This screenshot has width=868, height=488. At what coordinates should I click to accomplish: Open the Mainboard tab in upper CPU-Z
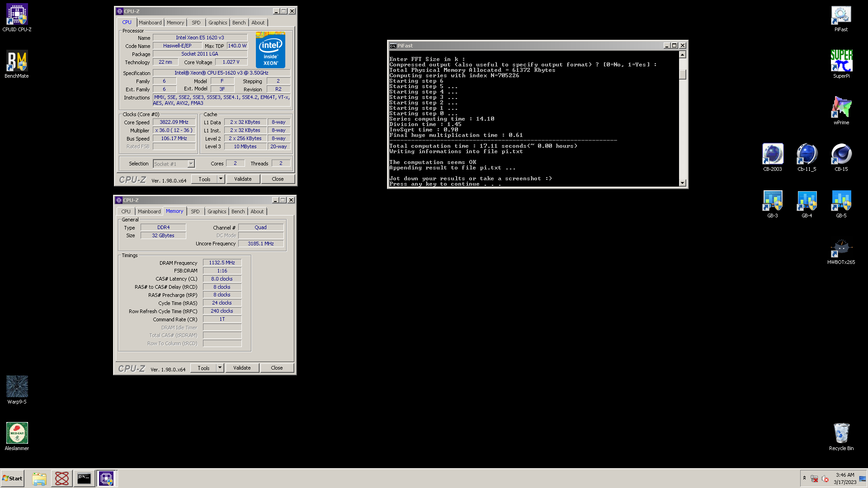click(x=150, y=23)
